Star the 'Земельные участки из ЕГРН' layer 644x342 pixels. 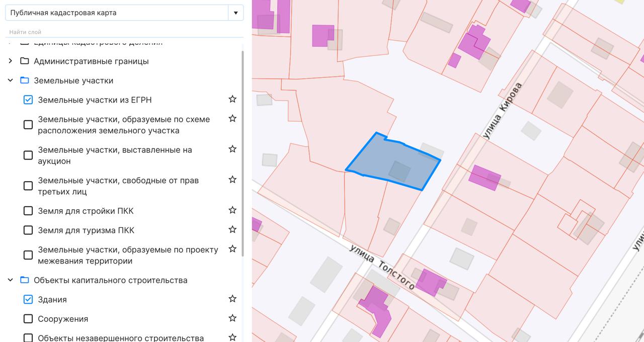tap(232, 99)
